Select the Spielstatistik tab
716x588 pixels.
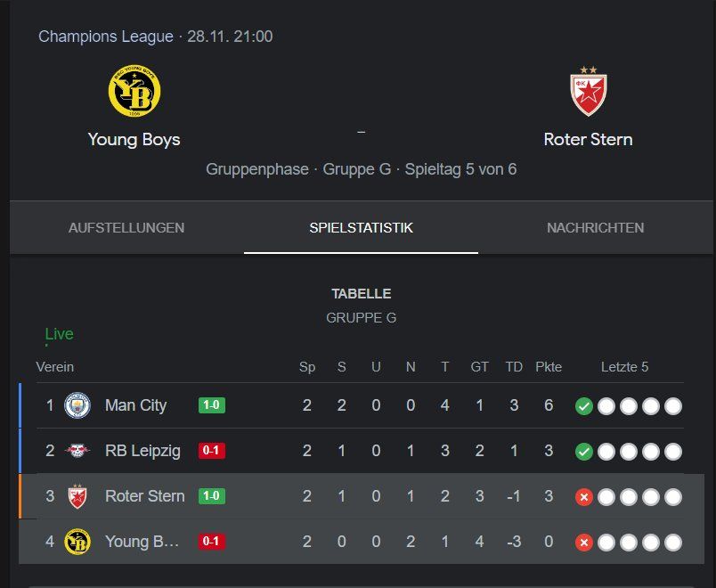click(x=362, y=227)
